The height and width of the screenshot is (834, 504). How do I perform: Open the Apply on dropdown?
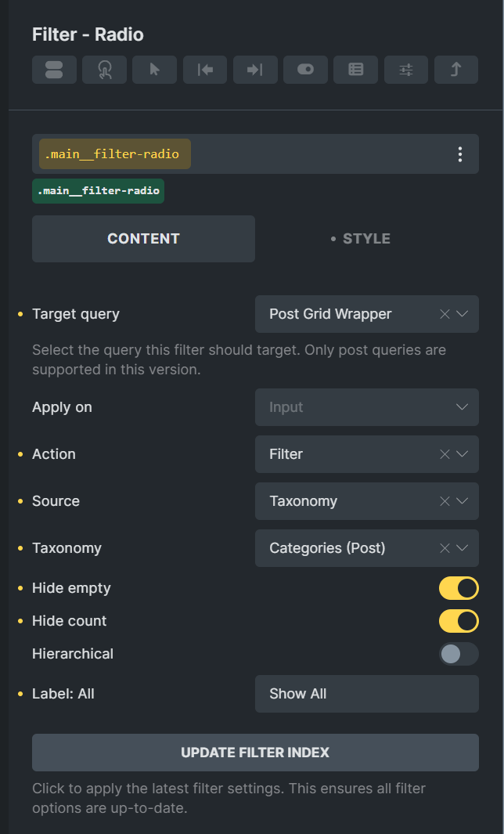click(x=367, y=407)
